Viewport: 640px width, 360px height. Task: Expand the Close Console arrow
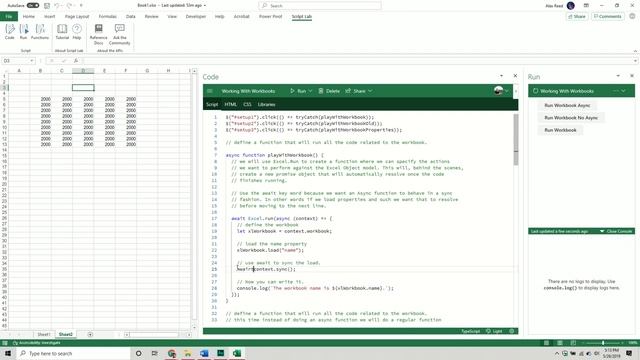pos(602,231)
